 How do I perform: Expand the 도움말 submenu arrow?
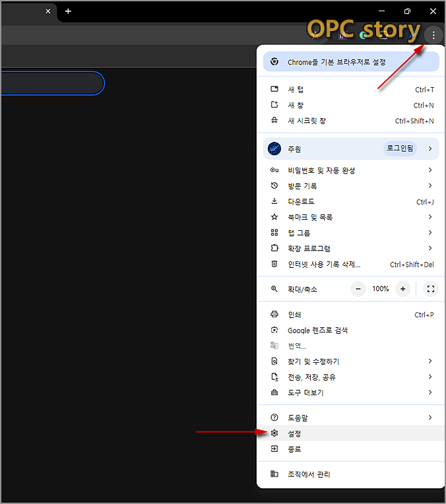[430, 418]
